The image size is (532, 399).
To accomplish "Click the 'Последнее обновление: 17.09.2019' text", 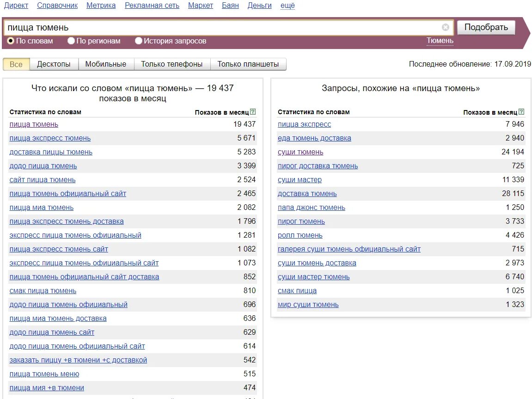I will coord(470,64).
